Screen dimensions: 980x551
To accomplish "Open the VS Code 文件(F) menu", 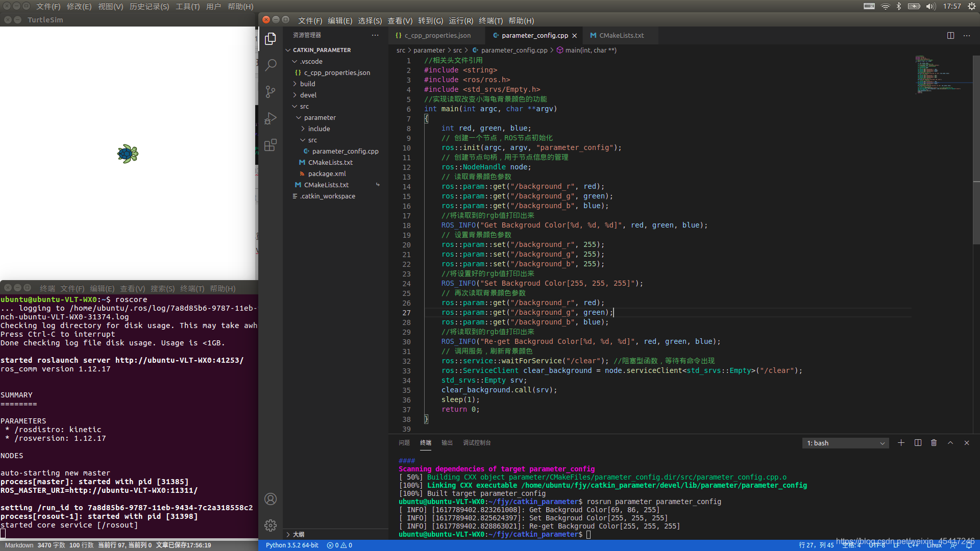I will [x=310, y=20].
